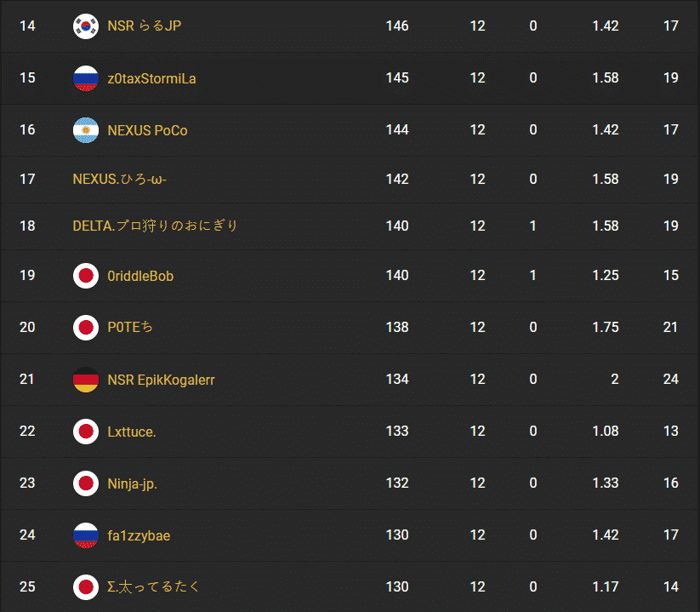This screenshot has width=700, height=612.
Task: Select the Japan flag beside Ninja-jp.
Action: coord(85,483)
